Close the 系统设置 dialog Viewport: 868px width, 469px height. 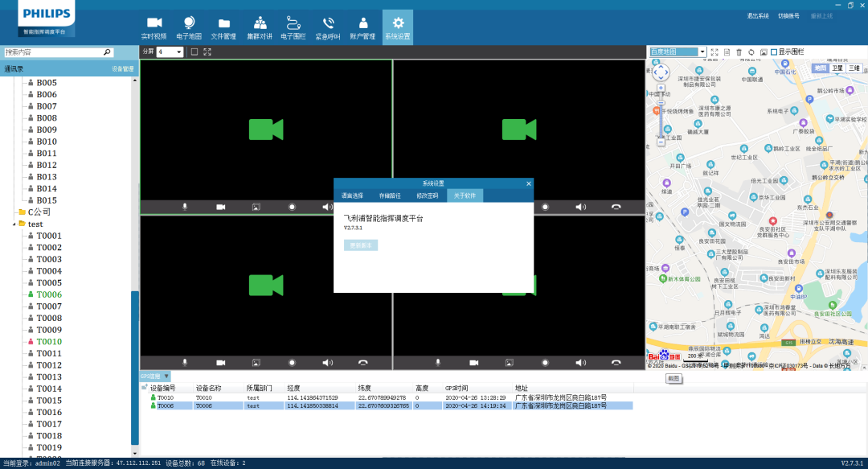click(529, 183)
